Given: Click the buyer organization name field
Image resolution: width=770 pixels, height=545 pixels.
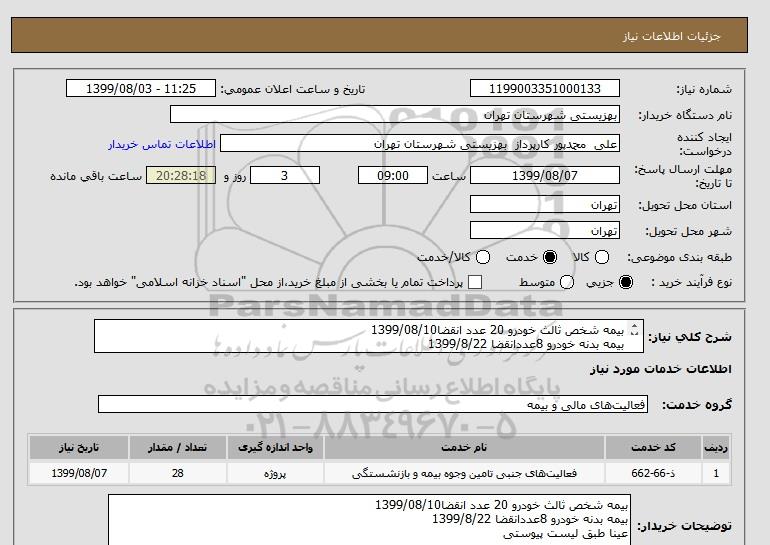Looking at the screenshot, I should [395, 114].
